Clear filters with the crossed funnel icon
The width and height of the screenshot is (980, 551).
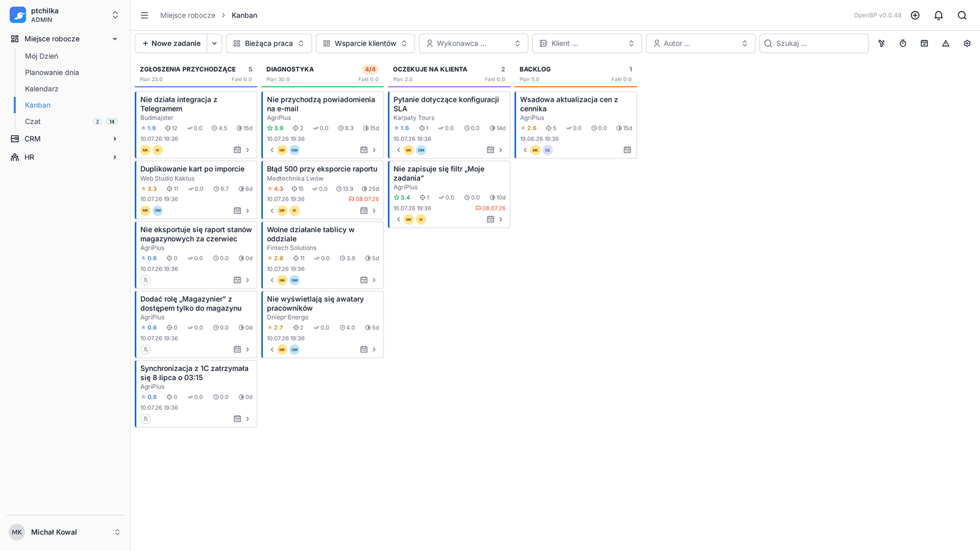881,43
